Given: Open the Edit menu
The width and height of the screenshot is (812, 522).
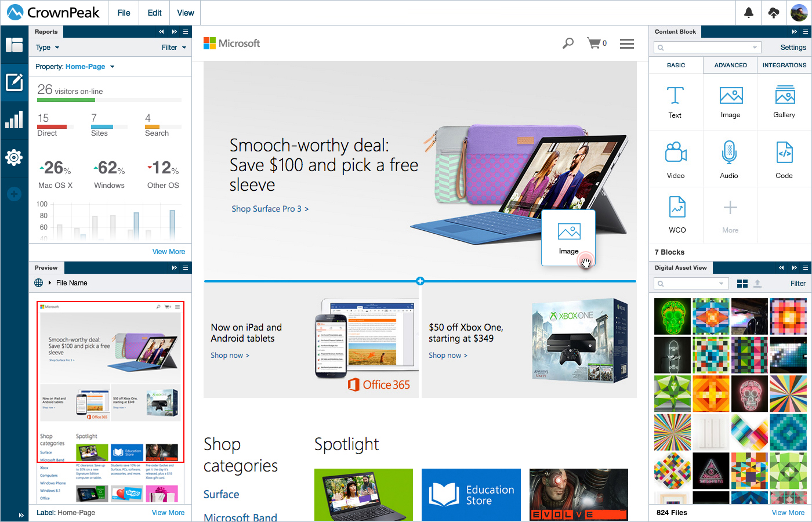Looking at the screenshot, I should (155, 13).
